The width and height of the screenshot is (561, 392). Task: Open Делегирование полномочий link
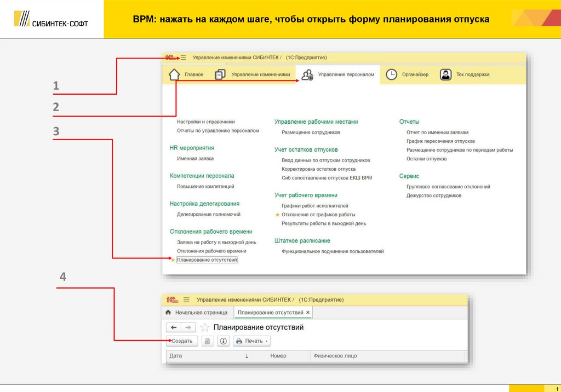(x=209, y=214)
